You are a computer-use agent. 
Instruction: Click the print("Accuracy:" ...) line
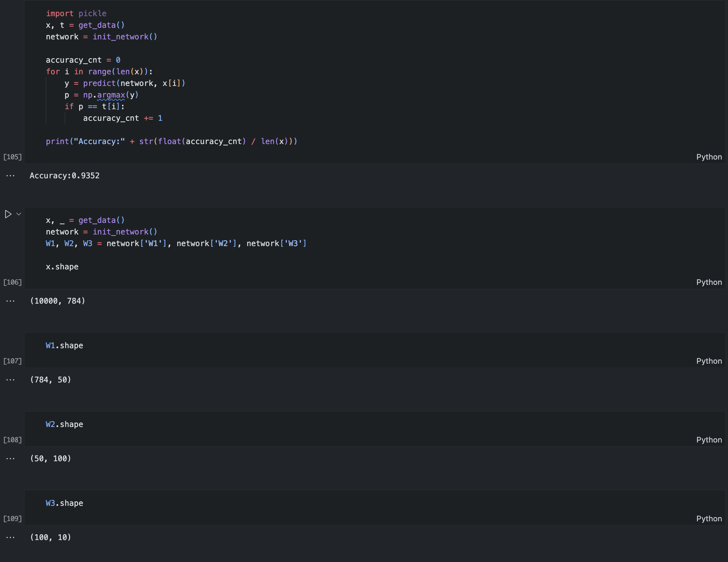point(172,142)
